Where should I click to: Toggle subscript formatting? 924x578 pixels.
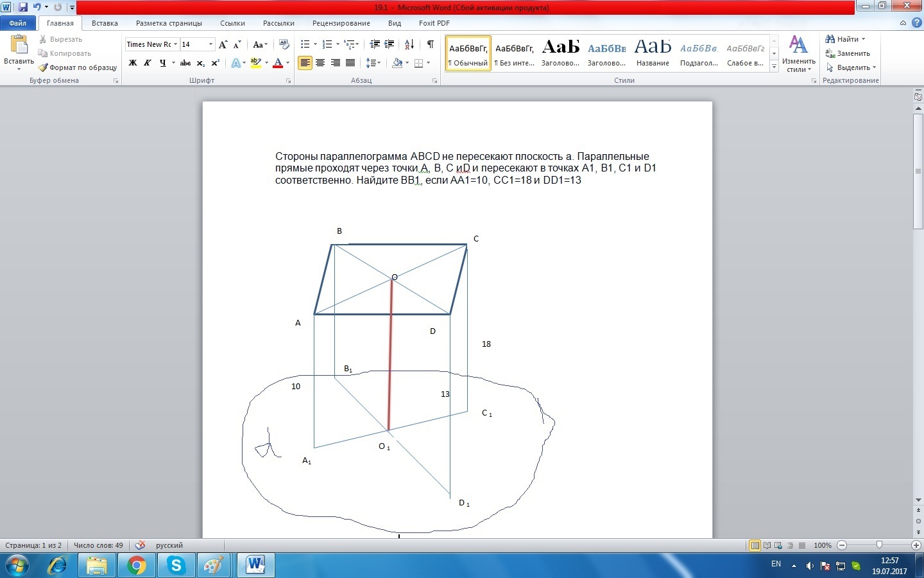click(201, 63)
